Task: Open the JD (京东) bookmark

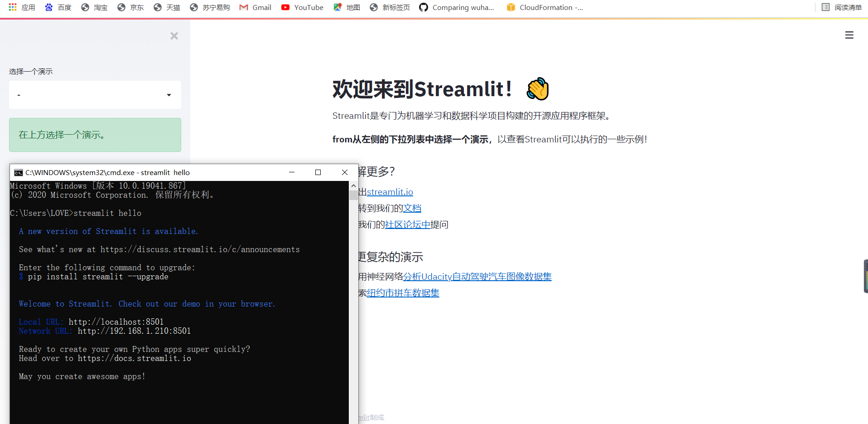Action: (130, 7)
